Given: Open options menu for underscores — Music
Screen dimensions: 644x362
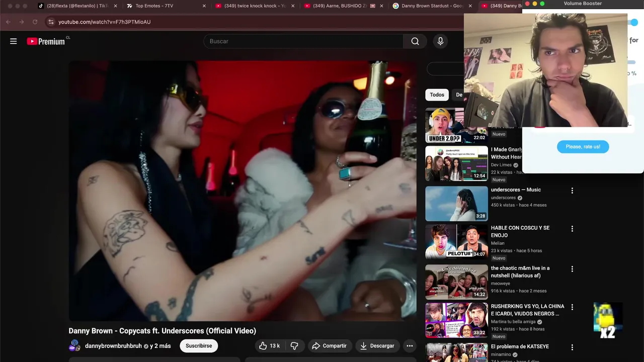Looking at the screenshot, I should click(x=572, y=191).
